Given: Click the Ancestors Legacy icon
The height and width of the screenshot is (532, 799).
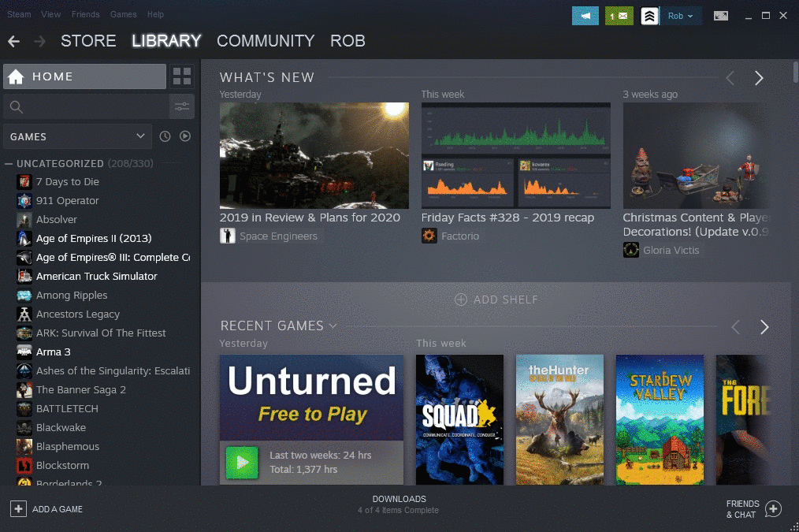Looking at the screenshot, I should click(24, 314).
